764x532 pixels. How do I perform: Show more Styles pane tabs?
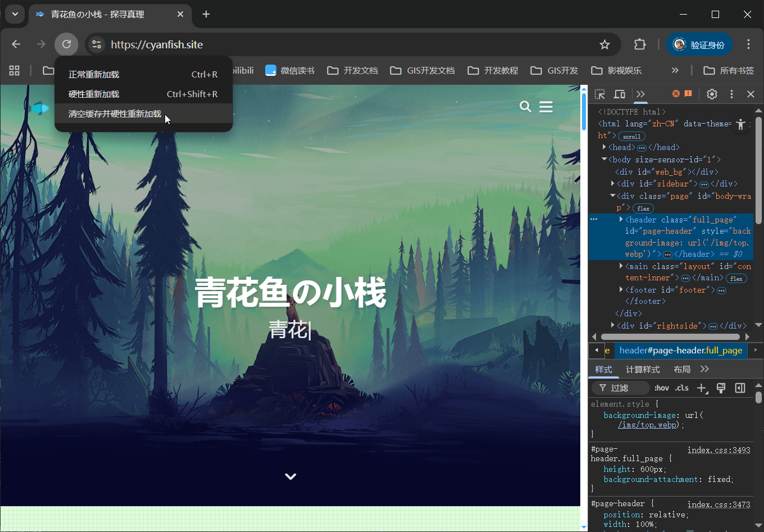pos(704,369)
